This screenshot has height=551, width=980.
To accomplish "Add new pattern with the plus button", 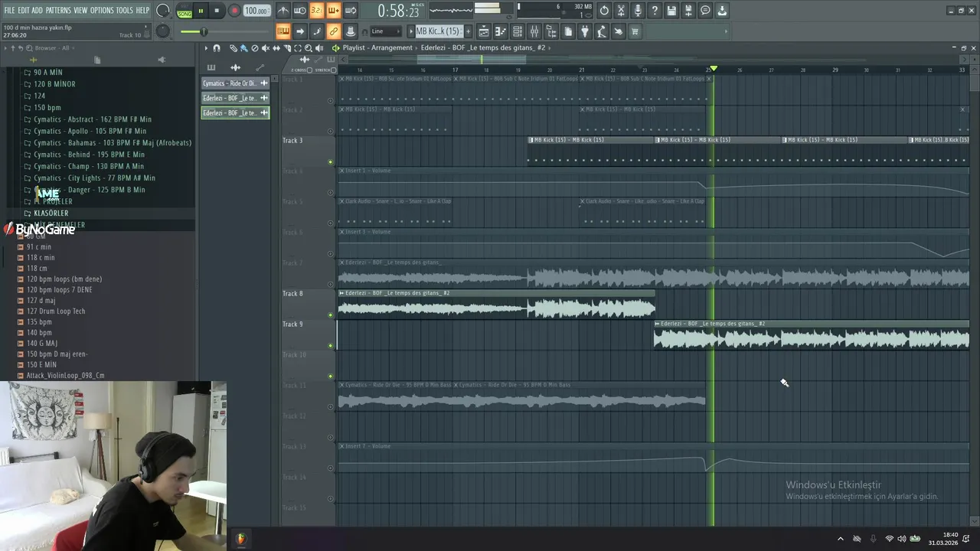I will click(469, 31).
